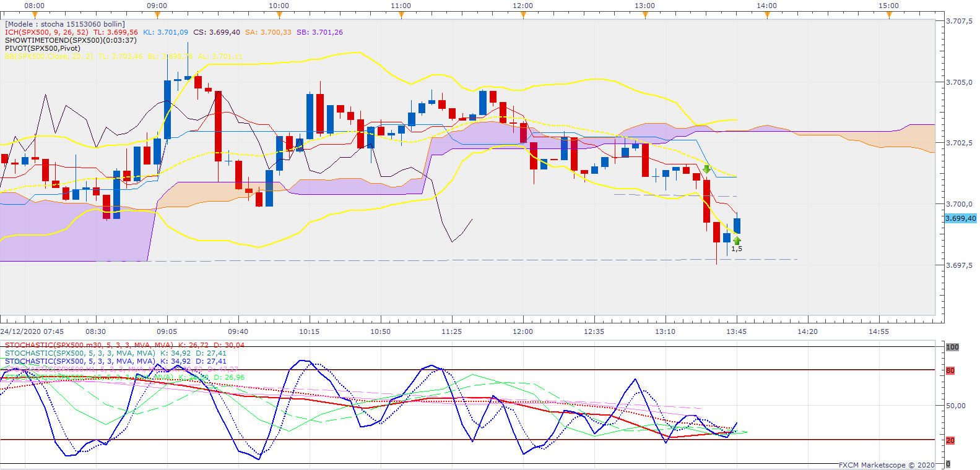
Task: Click the '14:55' bottom time label
Action: click(x=879, y=331)
